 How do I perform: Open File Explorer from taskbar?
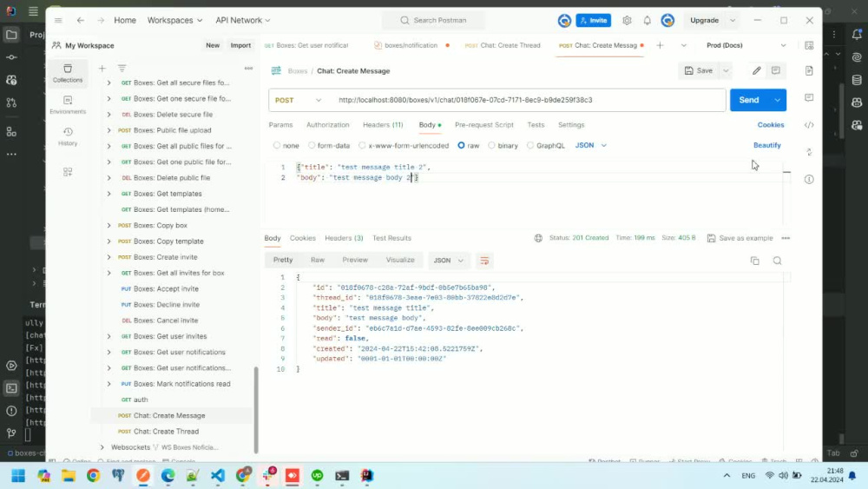coord(68,475)
